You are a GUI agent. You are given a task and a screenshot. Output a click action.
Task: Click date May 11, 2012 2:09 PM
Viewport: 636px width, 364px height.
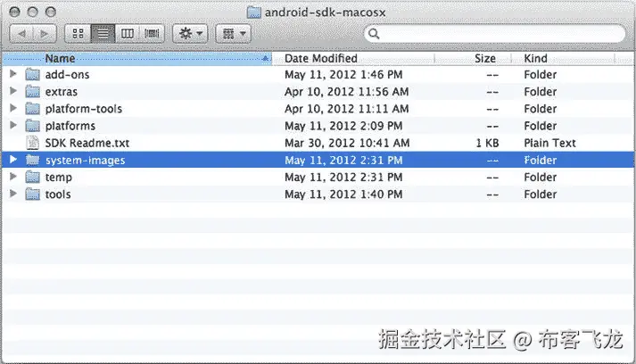click(343, 126)
